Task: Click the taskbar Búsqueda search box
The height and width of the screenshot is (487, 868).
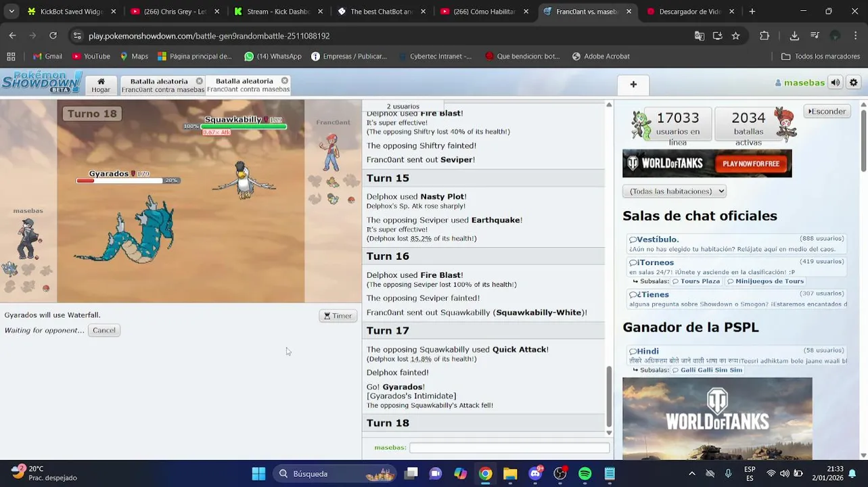Action: pos(334,473)
